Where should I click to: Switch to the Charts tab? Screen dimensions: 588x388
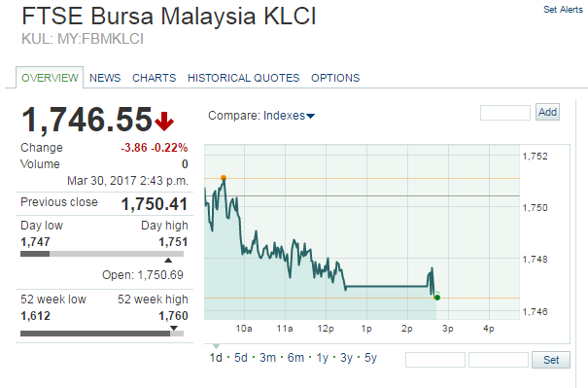pyautogui.click(x=155, y=78)
